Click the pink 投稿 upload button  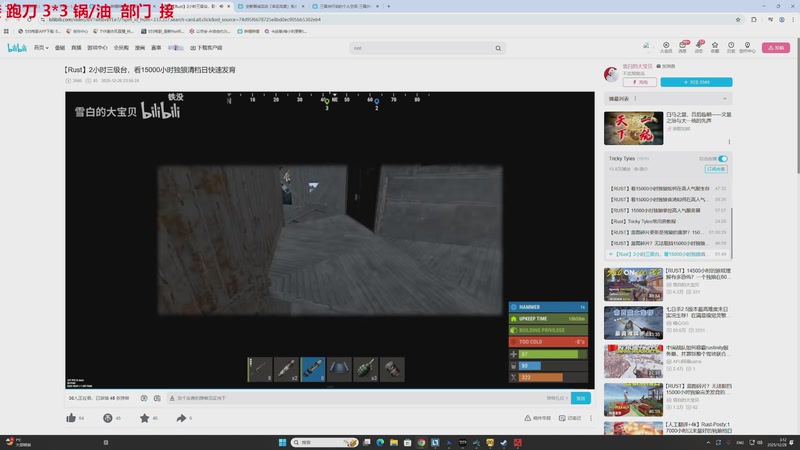tap(776, 47)
